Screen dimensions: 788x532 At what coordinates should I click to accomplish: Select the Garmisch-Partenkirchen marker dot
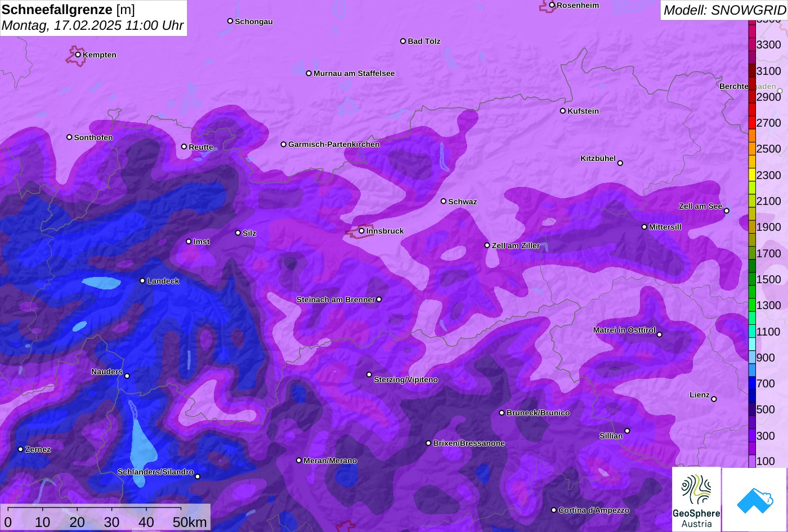pyautogui.click(x=283, y=144)
